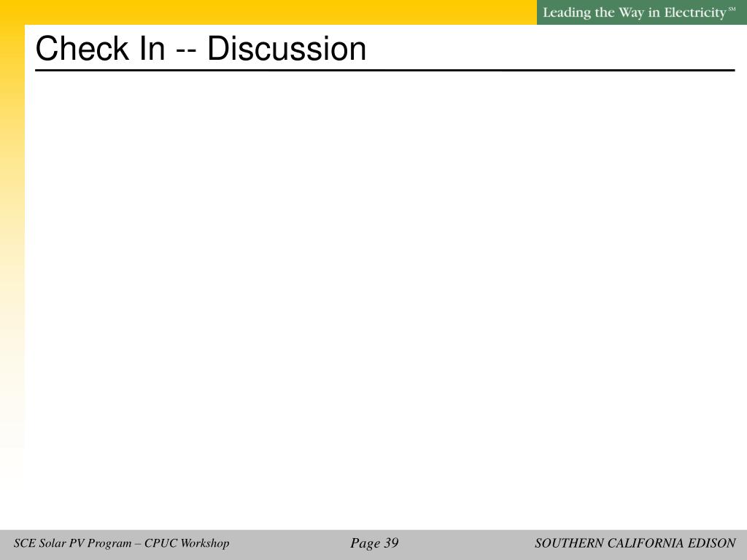
Task: Click 'SOUTHERN CALIFORNIA EDISON' footer text
Action: [x=635, y=543]
